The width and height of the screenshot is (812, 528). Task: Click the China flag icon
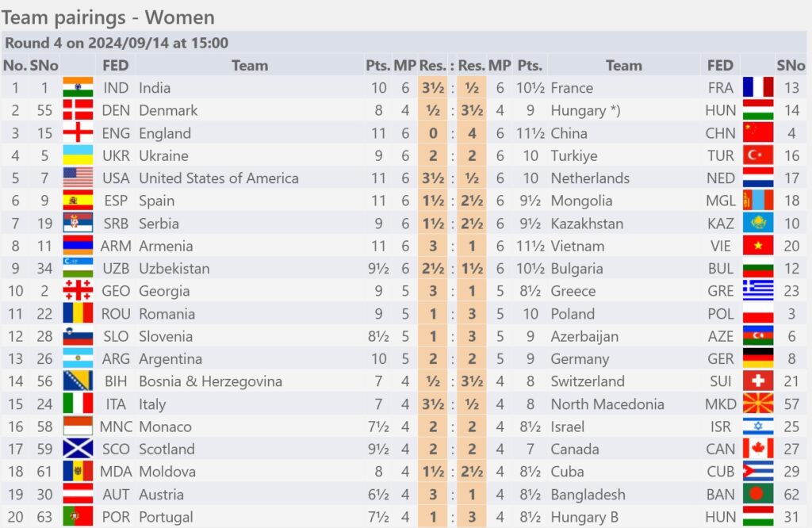[757, 133]
